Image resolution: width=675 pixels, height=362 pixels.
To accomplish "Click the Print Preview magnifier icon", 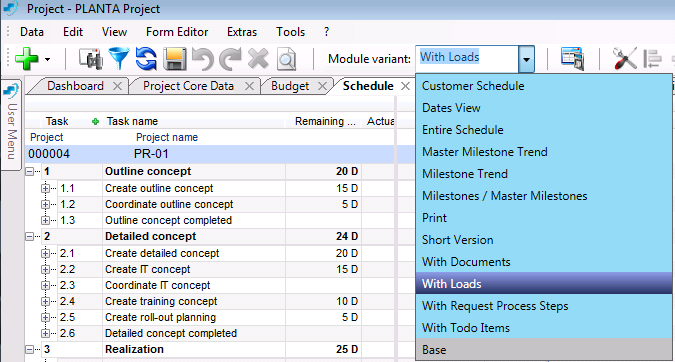I will [286, 59].
